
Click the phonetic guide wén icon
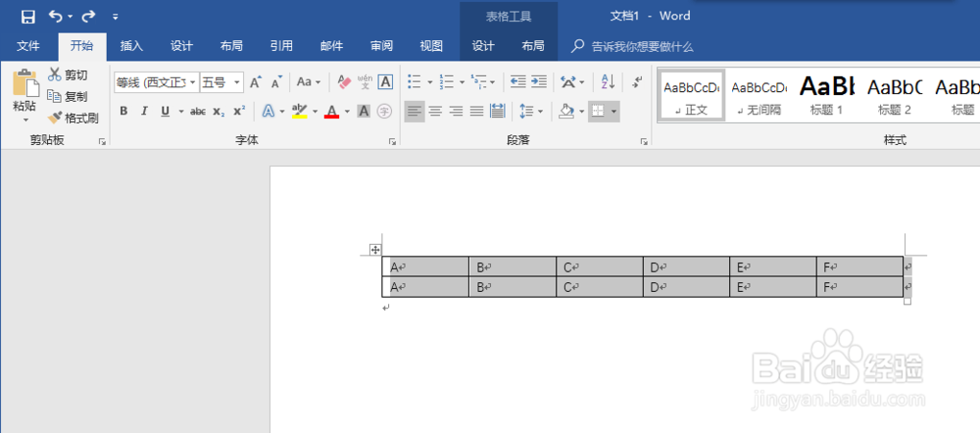[365, 81]
